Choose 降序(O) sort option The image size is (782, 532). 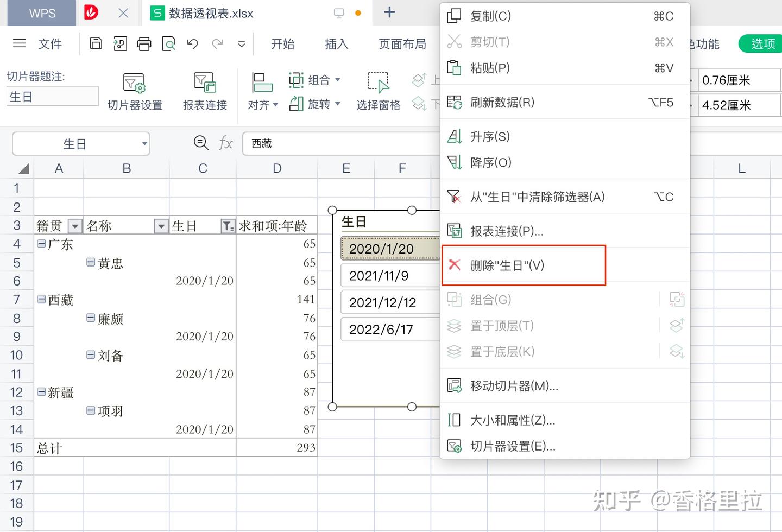tap(565, 162)
